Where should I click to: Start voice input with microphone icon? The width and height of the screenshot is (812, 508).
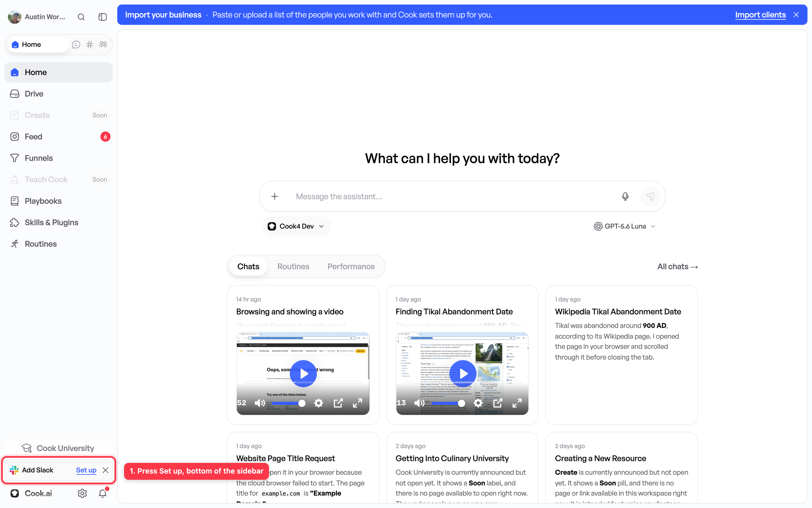coord(625,196)
